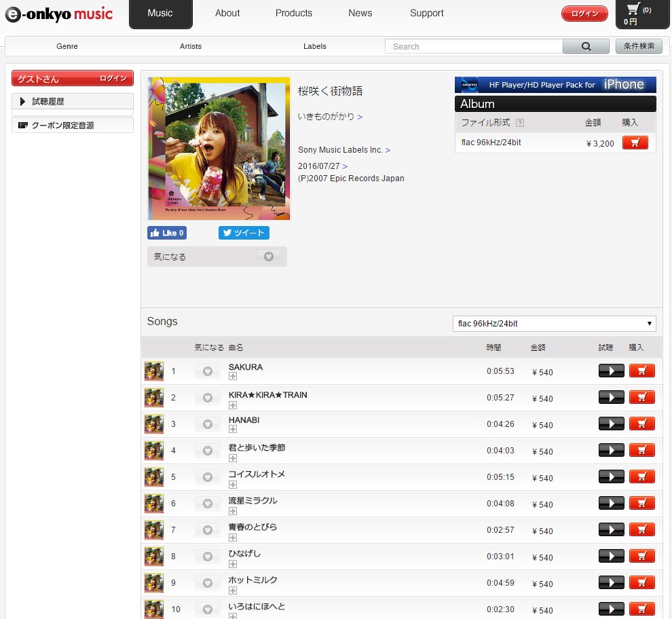Favorite the album with 気になる heart
672x619 pixels.
click(x=269, y=257)
